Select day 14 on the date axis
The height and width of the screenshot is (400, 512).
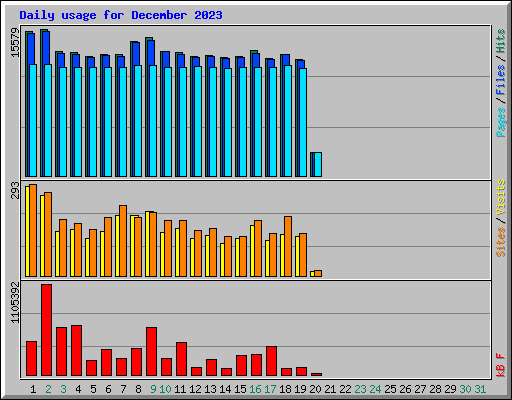(x=225, y=389)
